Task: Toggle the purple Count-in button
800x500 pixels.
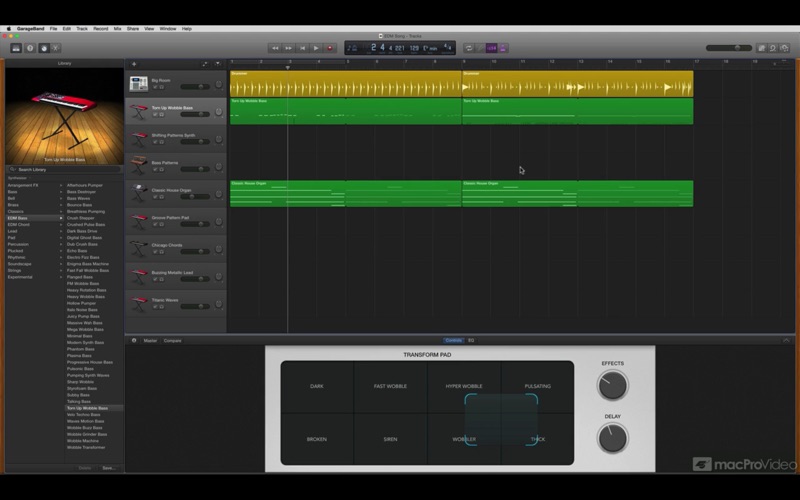Action: [491, 48]
